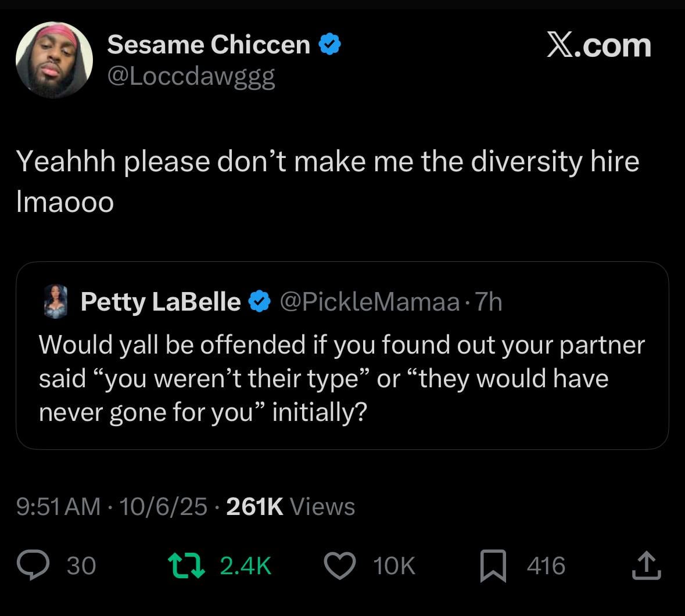Tap the share upload icon
The image size is (685, 616).
(646, 566)
